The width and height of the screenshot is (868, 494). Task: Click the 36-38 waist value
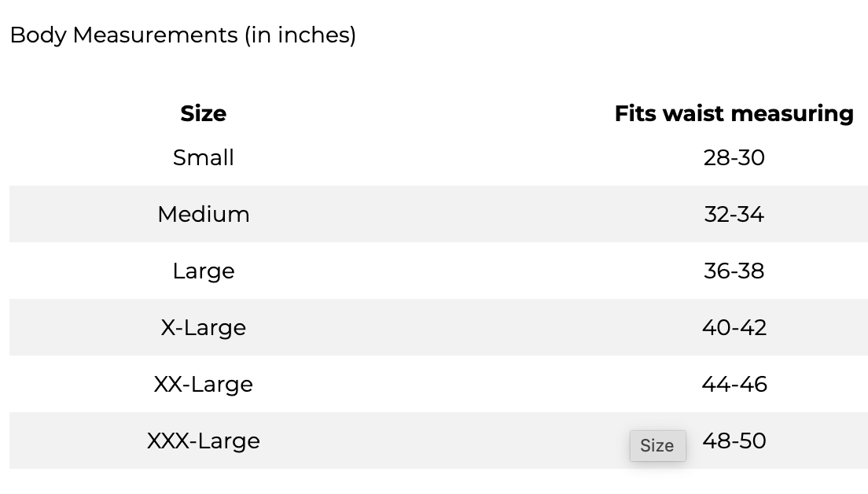pos(734,271)
